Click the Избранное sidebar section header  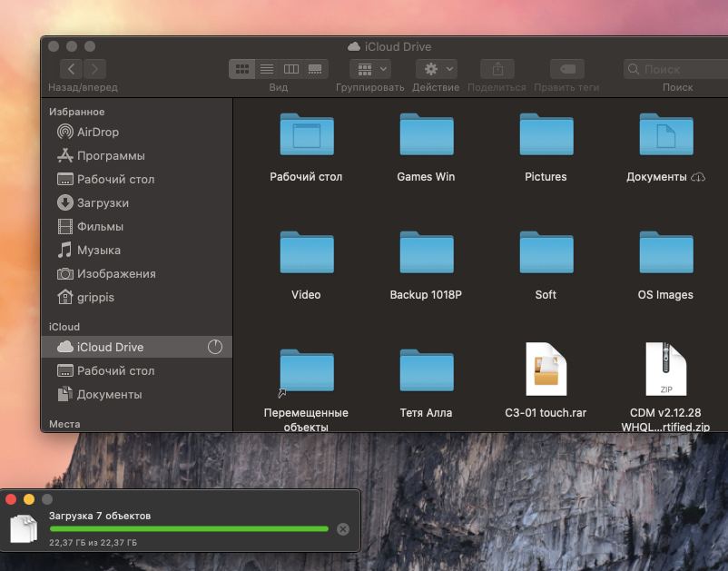click(76, 112)
